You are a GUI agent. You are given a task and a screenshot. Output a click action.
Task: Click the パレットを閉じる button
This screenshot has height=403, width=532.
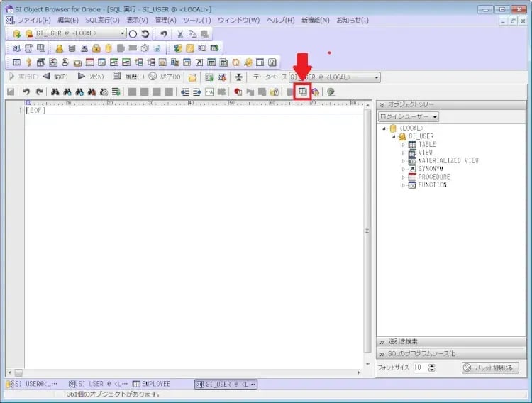(x=490, y=368)
